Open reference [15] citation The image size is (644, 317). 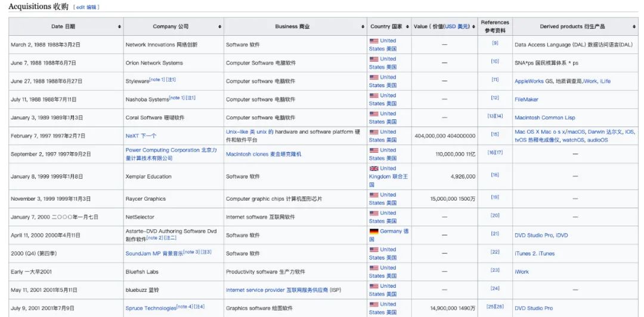point(495,134)
